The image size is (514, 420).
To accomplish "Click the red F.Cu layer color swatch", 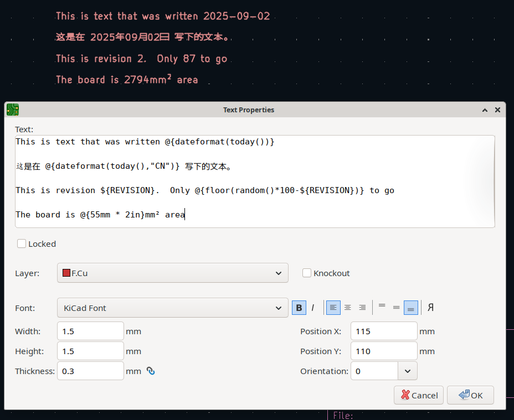I will (x=66, y=273).
